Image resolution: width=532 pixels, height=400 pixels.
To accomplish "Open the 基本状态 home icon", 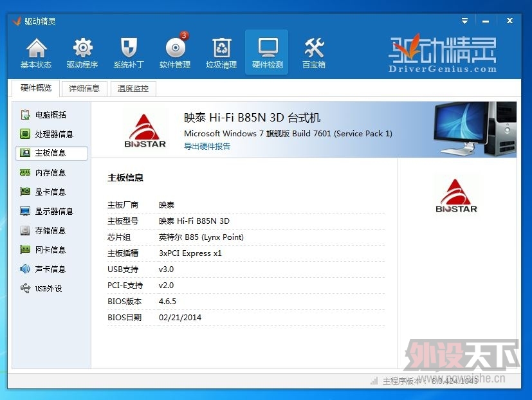I will (36, 48).
